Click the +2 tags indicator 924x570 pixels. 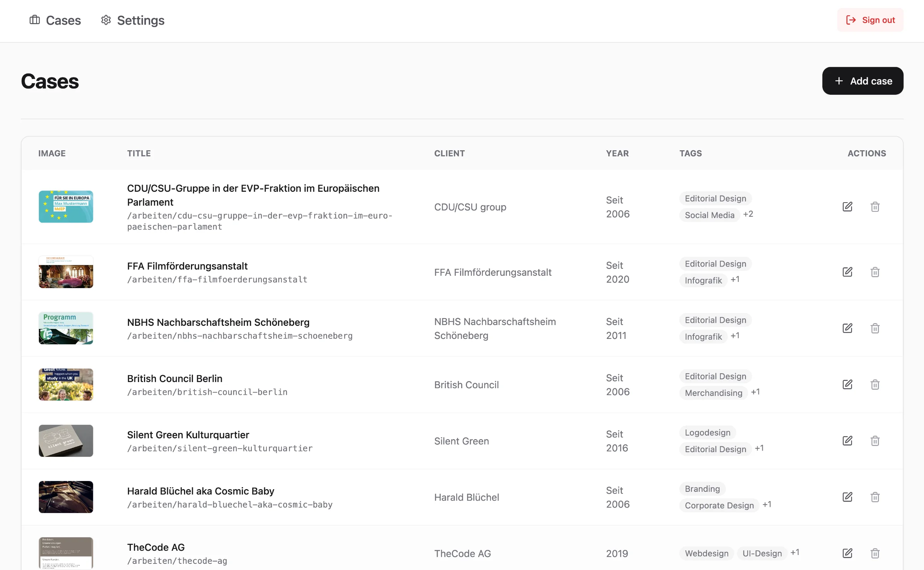(x=748, y=214)
